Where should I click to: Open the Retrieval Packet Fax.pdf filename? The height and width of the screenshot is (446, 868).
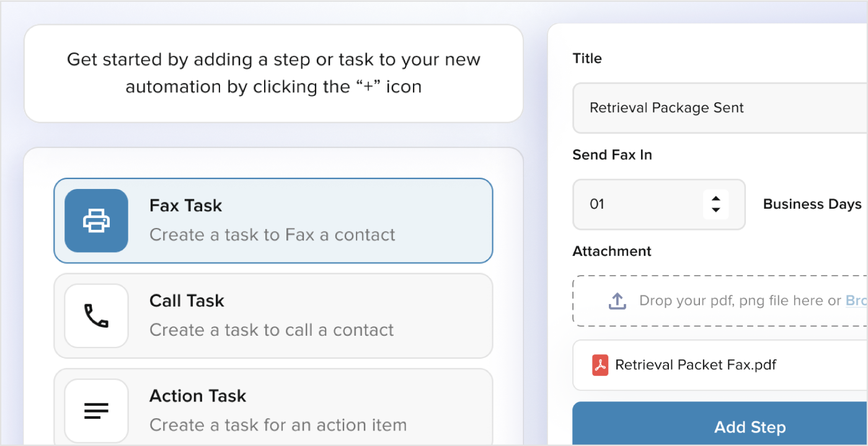tap(696, 365)
